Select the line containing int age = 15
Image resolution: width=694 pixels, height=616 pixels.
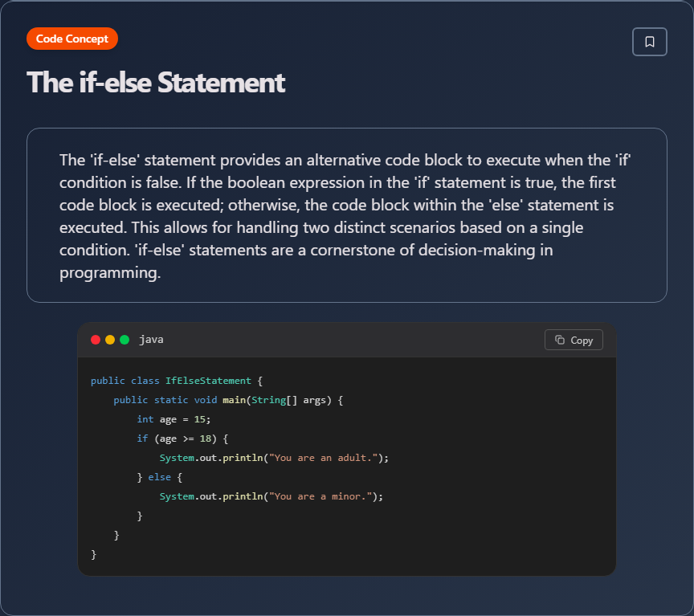(x=173, y=418)
